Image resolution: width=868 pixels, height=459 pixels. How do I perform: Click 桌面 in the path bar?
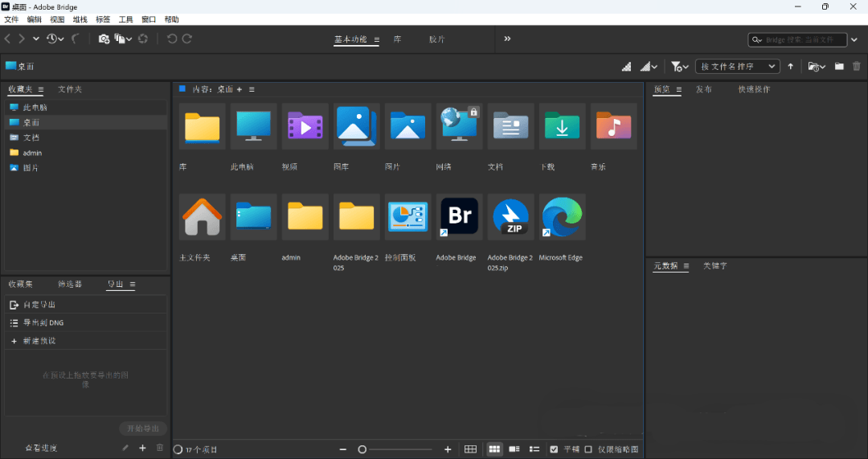[x=20, y=67]
